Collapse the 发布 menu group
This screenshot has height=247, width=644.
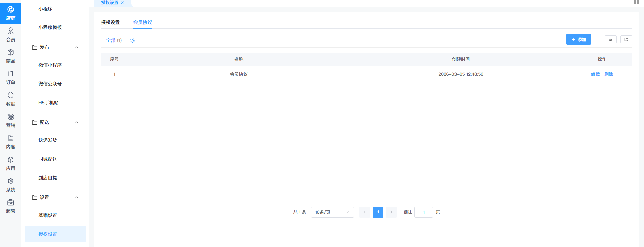tap(77, 47)
